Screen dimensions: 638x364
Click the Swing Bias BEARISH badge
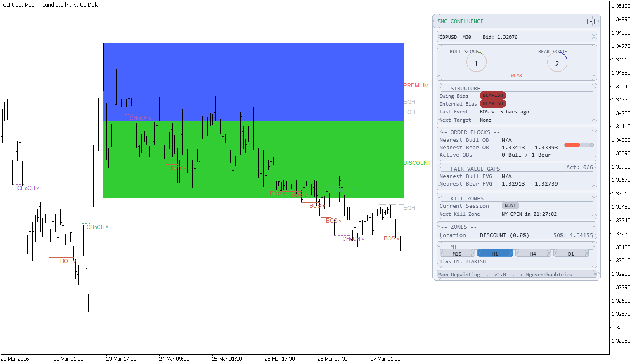(493, 96)
